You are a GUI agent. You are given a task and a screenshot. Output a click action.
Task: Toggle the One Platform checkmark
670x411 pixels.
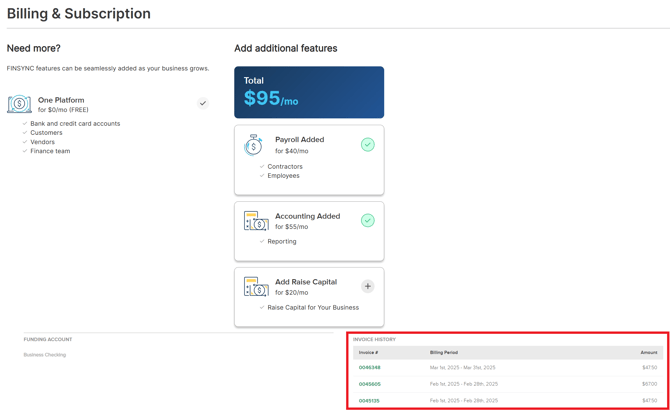click(203, 103)
